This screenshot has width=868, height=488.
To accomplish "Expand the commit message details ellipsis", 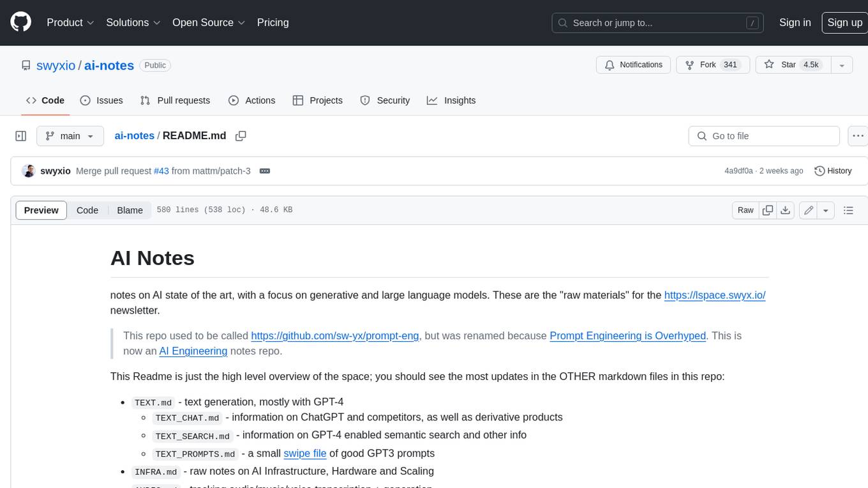I will coord(265,171).
